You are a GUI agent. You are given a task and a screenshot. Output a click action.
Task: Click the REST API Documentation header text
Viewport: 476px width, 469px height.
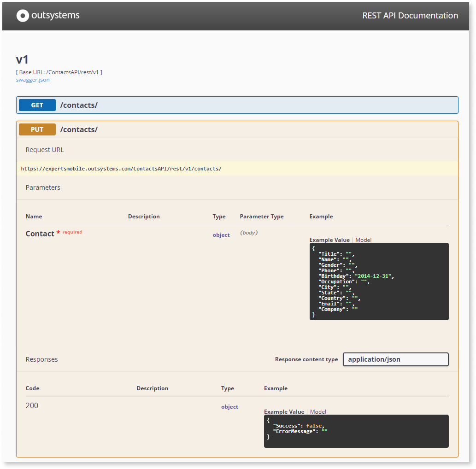[x=410, y=15]
